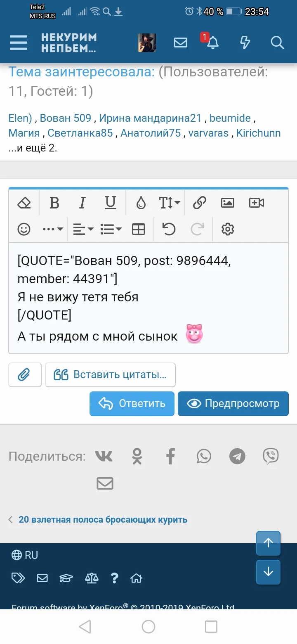Open the site search magnifier

[277, 43]
